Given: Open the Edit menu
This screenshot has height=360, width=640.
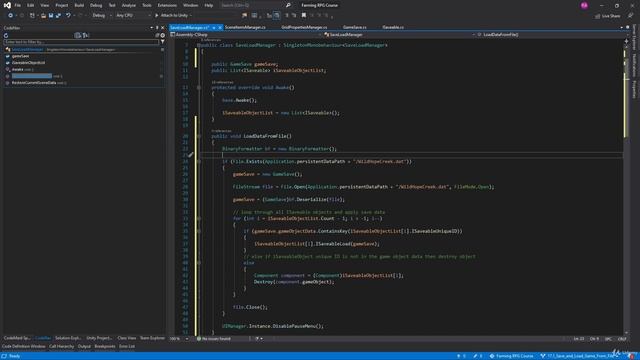Looking at the screenshot, I should click(31, 5).
